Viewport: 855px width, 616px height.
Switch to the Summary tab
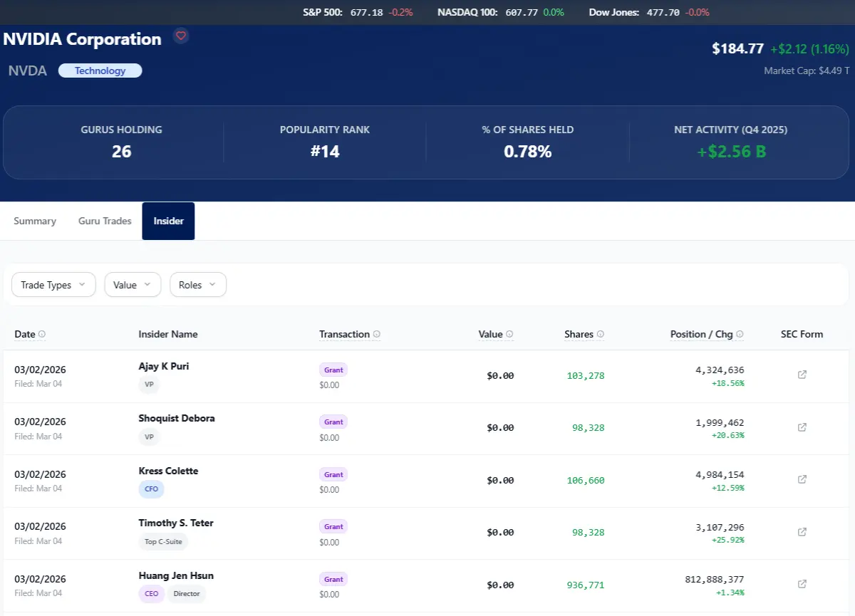35,221
